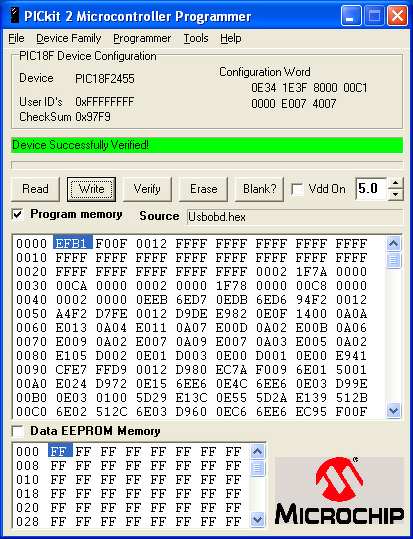The height and width of the screenshot is (539, 413).
Task: Click EEPROM address label 028
Action: (28, 521)
